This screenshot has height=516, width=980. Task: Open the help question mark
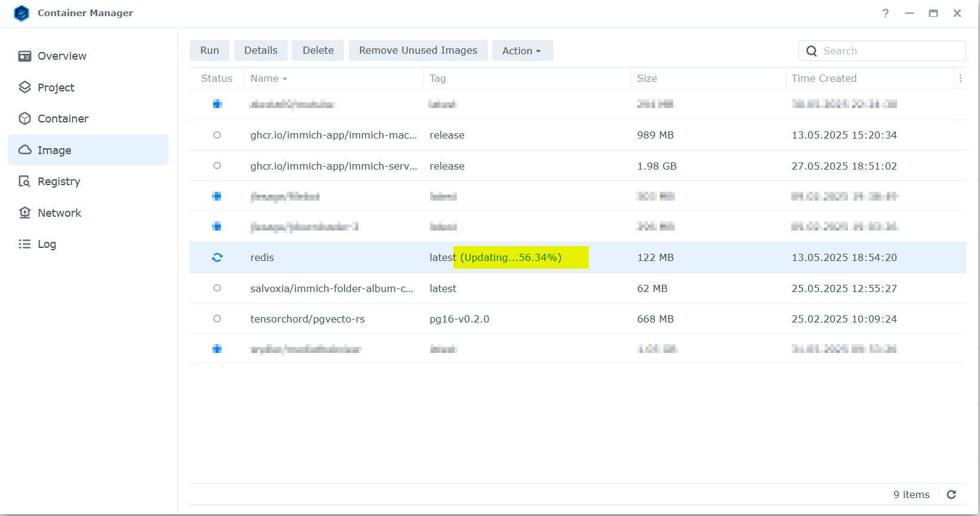[x=886, y=13]
